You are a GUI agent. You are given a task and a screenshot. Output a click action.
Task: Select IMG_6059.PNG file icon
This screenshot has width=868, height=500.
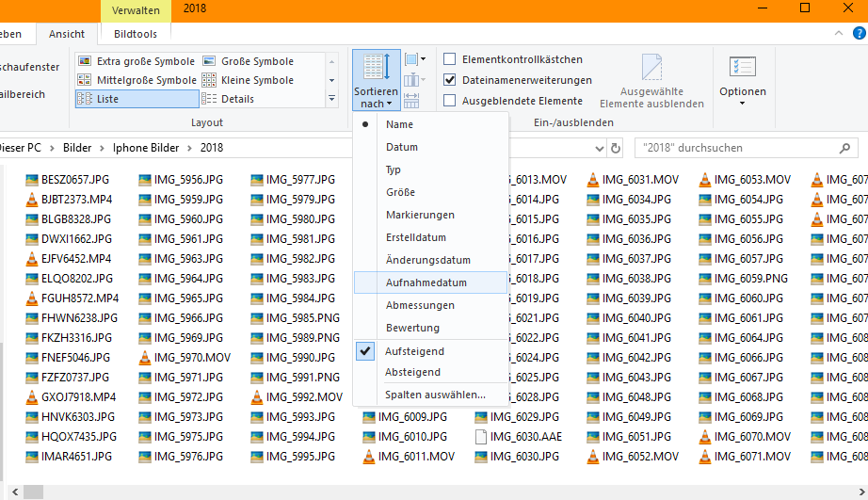coord(705,279)
